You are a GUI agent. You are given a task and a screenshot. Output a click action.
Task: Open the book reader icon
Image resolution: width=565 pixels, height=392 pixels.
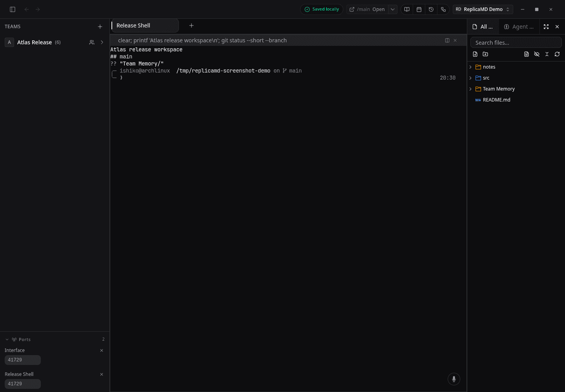(x=407, y=9)
